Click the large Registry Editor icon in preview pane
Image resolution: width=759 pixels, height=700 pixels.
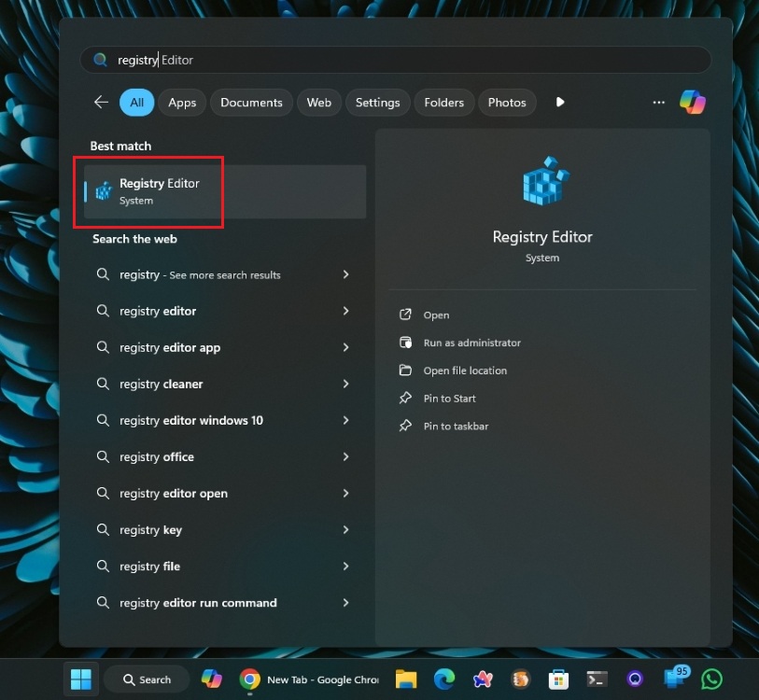coord(545,180)
